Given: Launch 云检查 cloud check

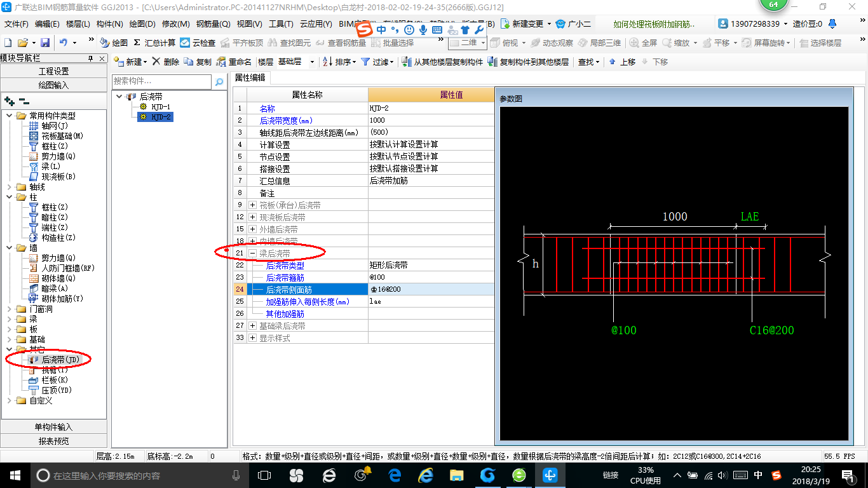Looking at the screenshot, I should click(198, 43).
